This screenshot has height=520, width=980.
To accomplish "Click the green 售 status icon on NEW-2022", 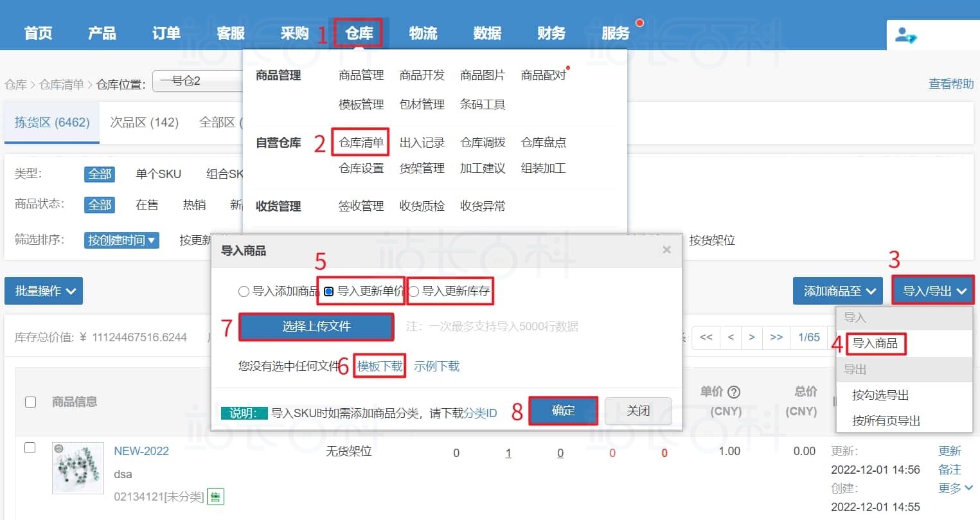I will [215, 496].
